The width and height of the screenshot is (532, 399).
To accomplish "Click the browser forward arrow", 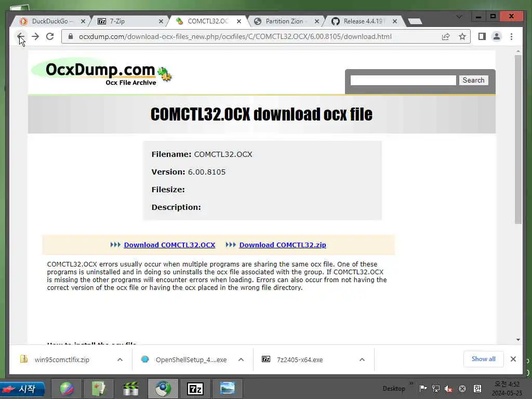I will coord(35,36).
